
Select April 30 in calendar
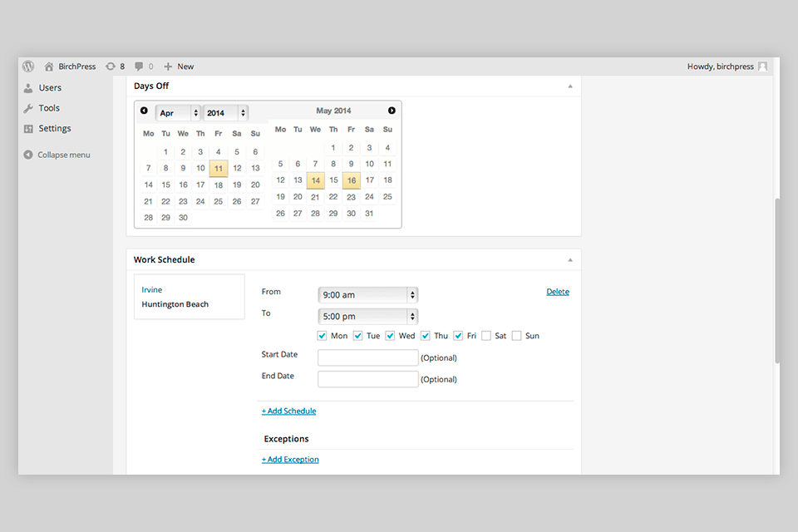tap(183, 218)
